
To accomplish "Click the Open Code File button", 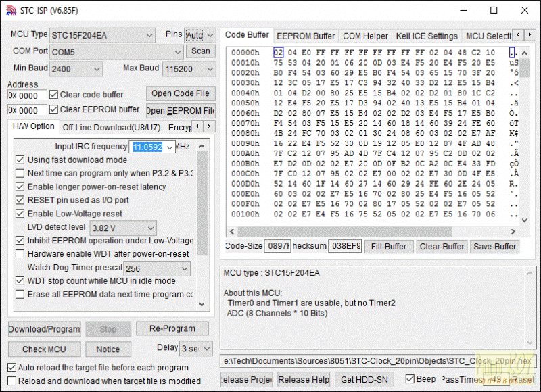I will coord(180,93).
